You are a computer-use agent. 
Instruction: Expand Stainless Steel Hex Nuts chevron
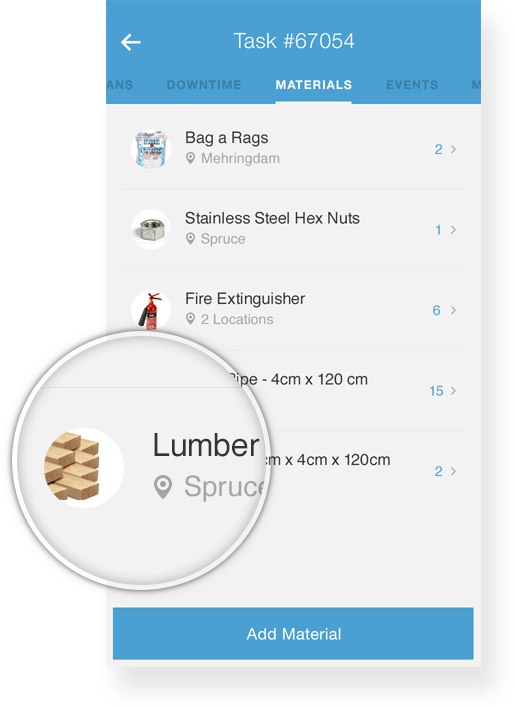point(453,230)
